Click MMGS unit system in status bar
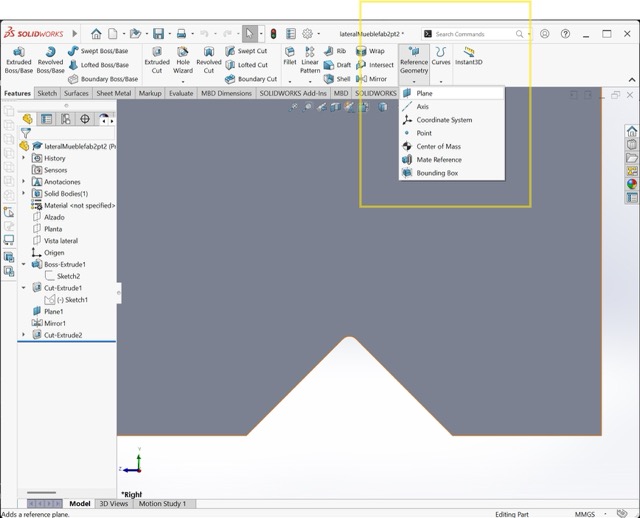This screenshot has height=518, width=640. click(584, 514)
